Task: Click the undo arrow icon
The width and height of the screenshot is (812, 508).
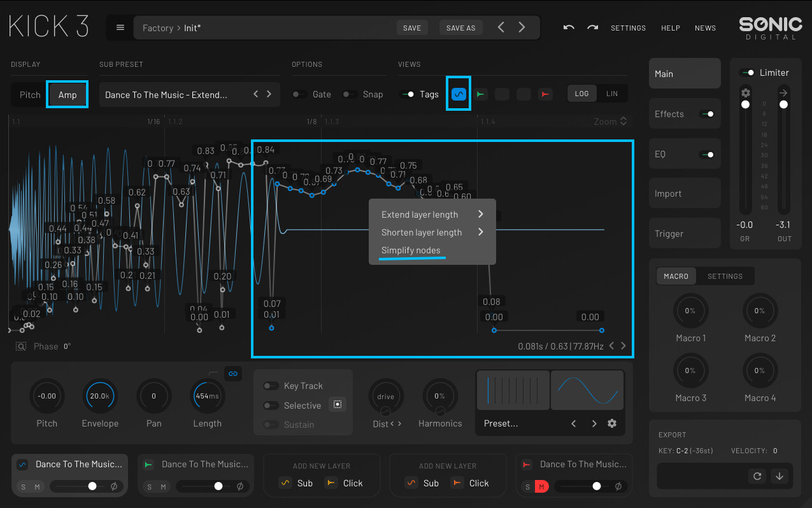Action: (569, 27)
